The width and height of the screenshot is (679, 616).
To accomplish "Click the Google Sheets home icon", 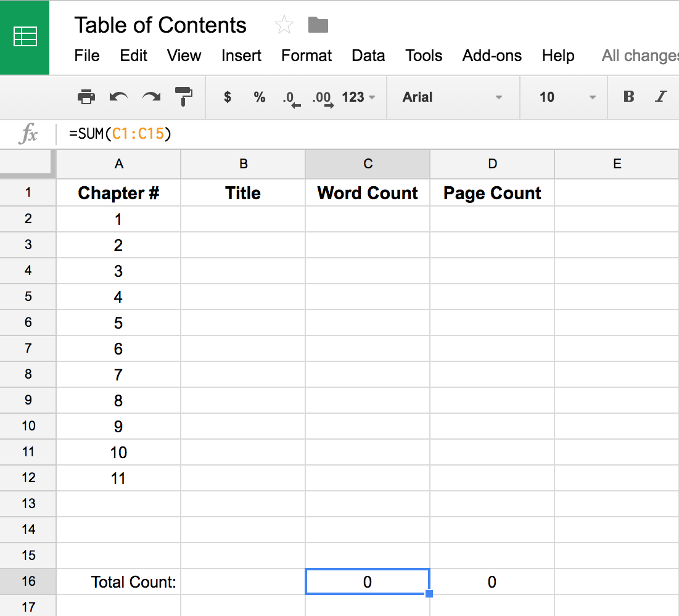I will pos(25,37).
